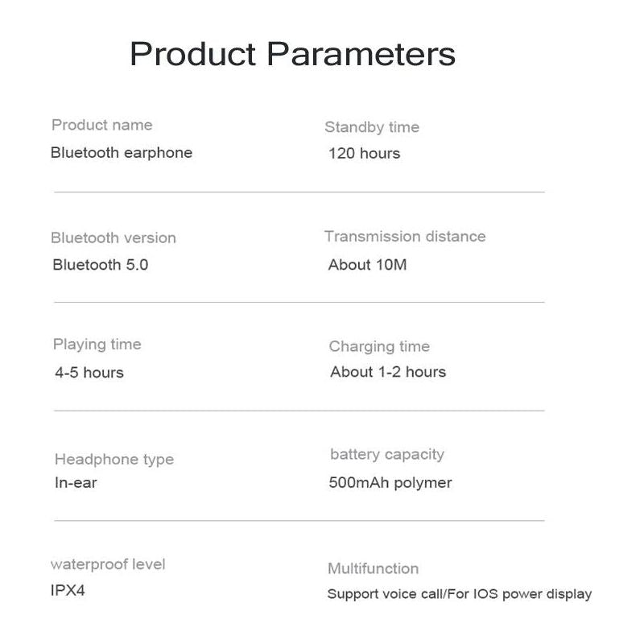Click the "In-ear" value
644x644 pixels.
point(76,483)
